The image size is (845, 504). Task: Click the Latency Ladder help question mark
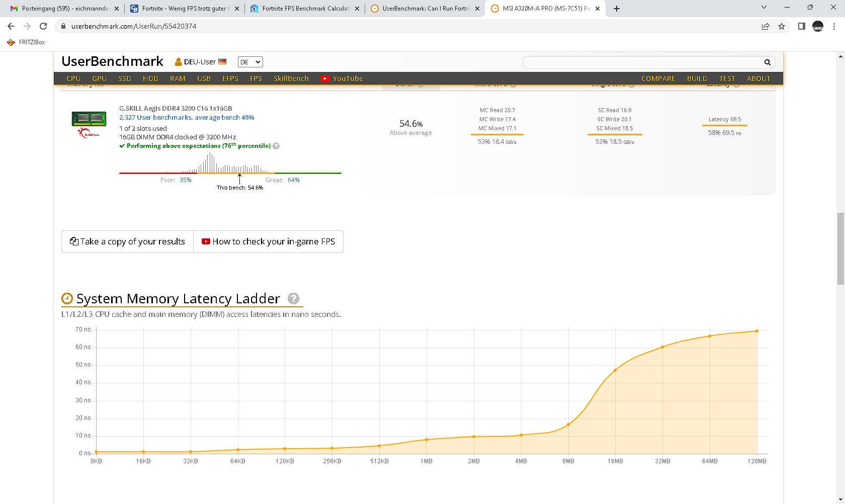[x=294, y=299]
